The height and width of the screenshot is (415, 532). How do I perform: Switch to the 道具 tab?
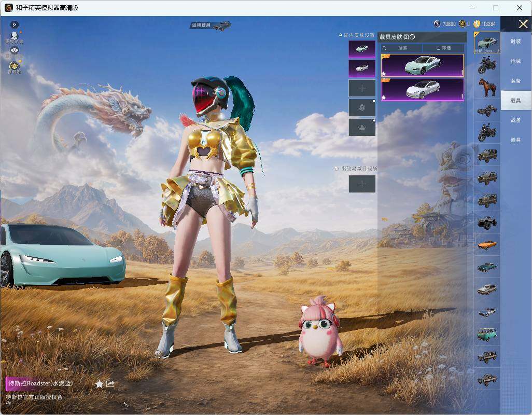[516, 140]
